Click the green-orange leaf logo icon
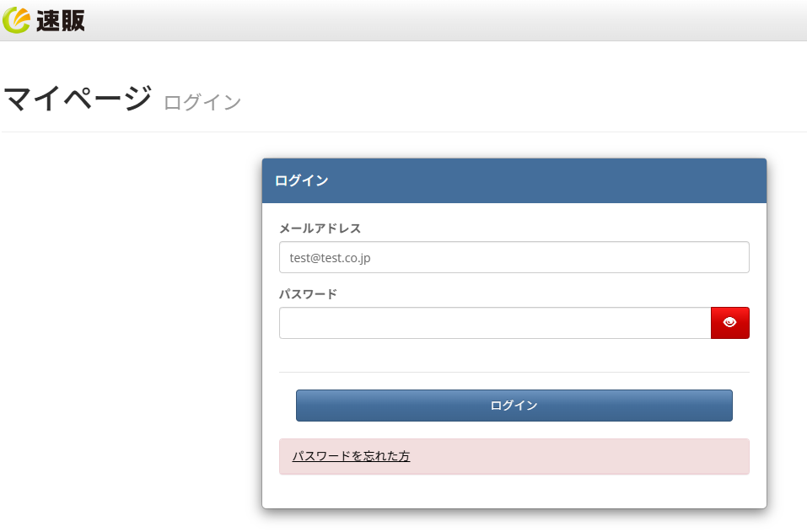807x532 pixels. coord(16,19)
